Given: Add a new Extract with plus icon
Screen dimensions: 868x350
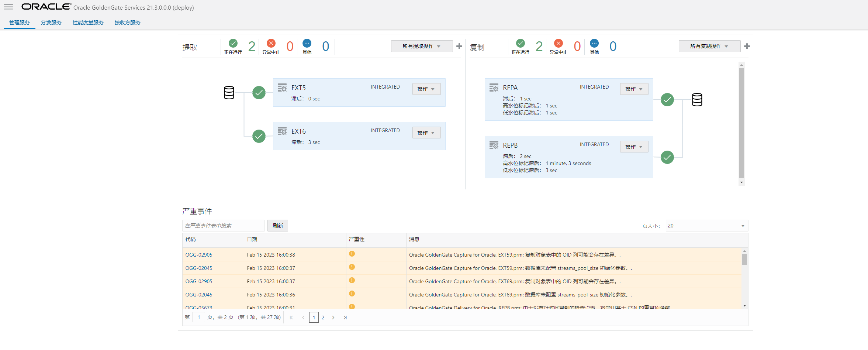Looking at the screenshot, I should click(x=459, y=46).
